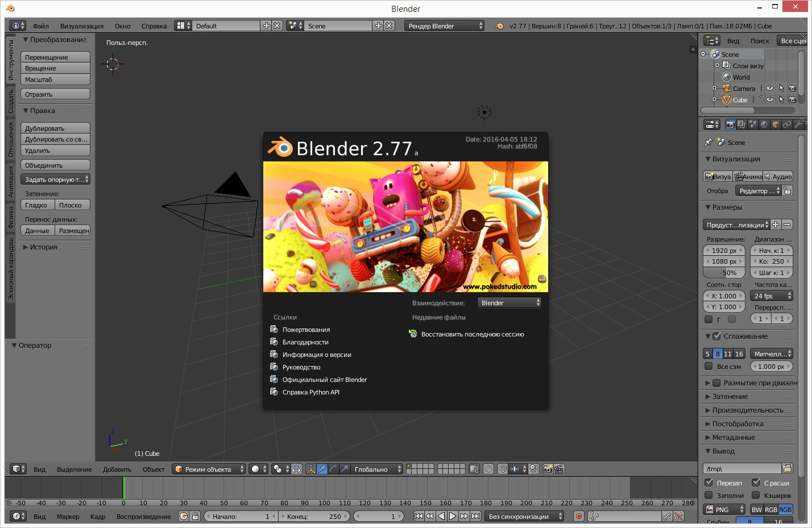Enable Размытие при движении checkbox
The image size is (812, 528).
coord(716,383)
